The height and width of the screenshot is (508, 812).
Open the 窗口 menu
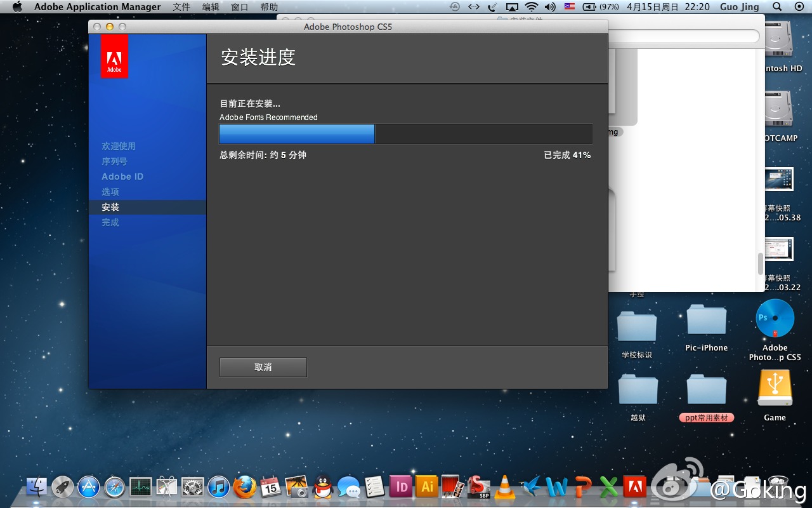240,7
